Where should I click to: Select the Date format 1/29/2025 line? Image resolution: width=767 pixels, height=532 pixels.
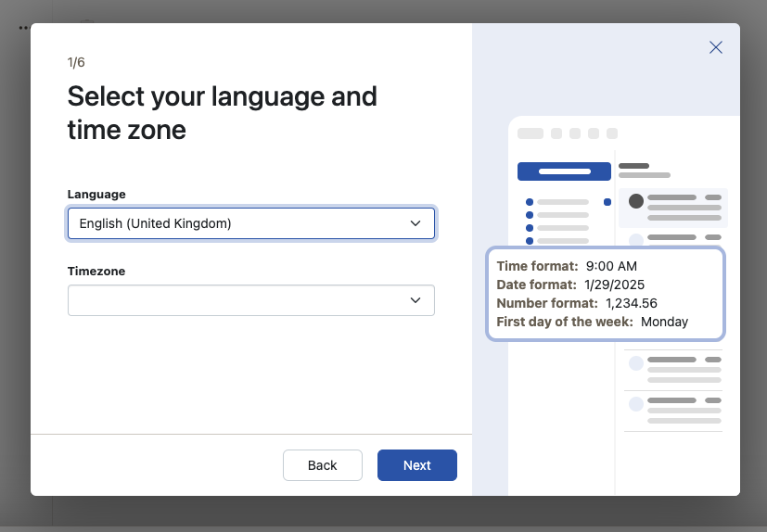pyautogui.click(x=570, y=285)
